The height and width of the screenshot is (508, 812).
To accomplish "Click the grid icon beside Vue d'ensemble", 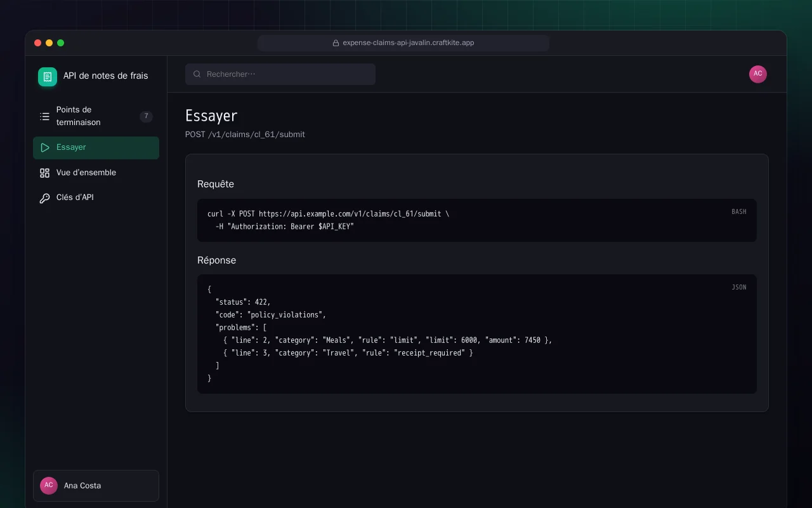I will (x=44, y=173).
